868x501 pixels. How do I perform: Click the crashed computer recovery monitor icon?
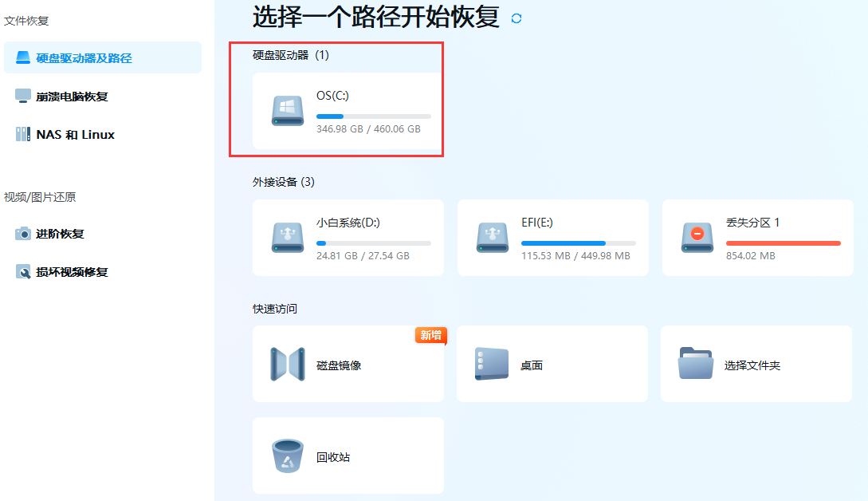22,96
